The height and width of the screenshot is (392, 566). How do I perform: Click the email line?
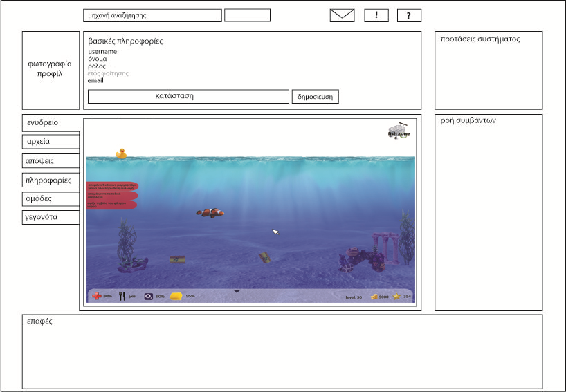[x=95, y=80]
